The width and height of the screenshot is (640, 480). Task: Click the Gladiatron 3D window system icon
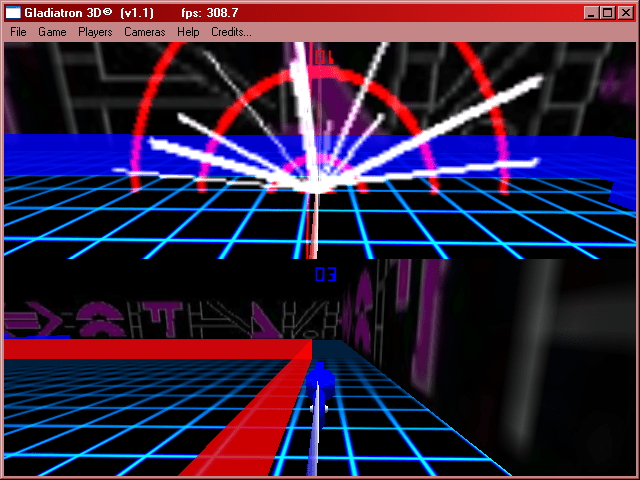[x=13, y=13]
